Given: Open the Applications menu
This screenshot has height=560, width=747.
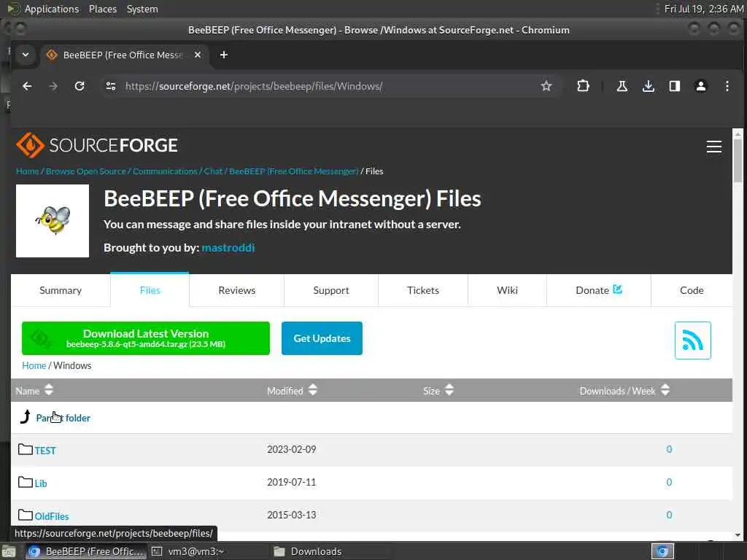Looking at the screenshot, I should (x=52, y=9).
